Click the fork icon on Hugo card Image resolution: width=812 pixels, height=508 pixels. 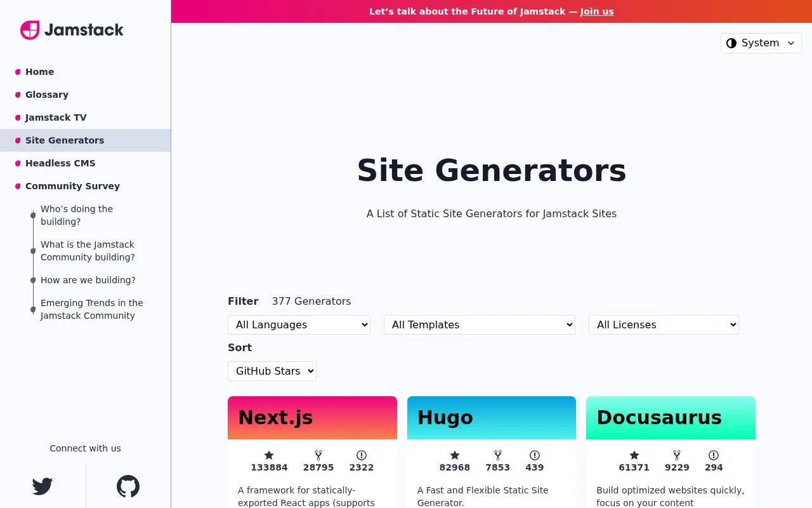click(x=498, y=455)
